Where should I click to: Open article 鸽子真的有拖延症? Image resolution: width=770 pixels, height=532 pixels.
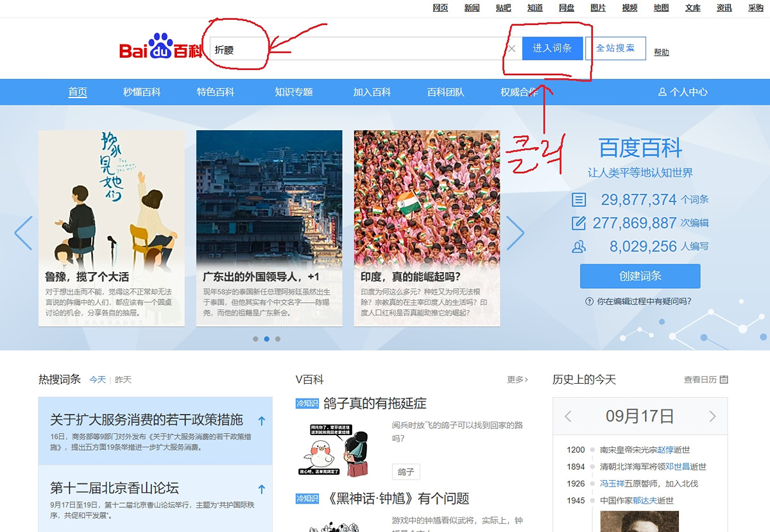tap(375, 403)
